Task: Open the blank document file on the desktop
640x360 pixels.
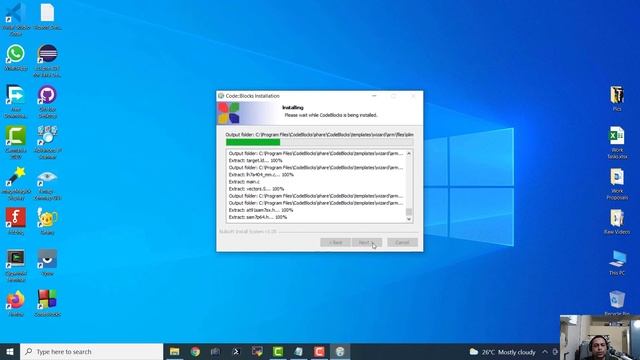Action: point(47,16)
